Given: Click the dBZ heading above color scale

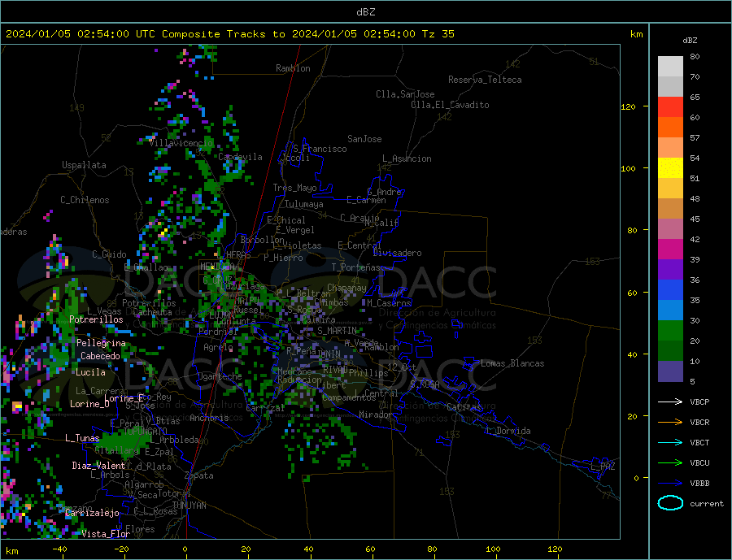Looking at the screenshot, I should [690, 41].
